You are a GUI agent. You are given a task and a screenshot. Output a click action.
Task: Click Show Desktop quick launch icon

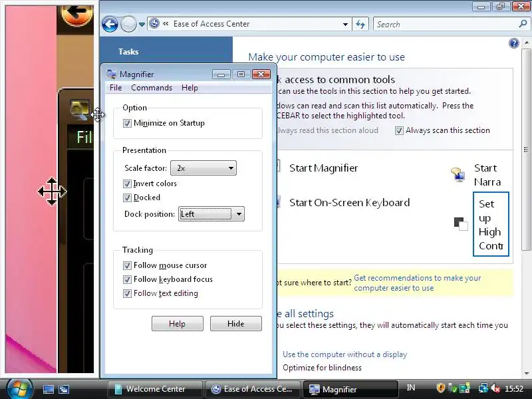[48, 389]
